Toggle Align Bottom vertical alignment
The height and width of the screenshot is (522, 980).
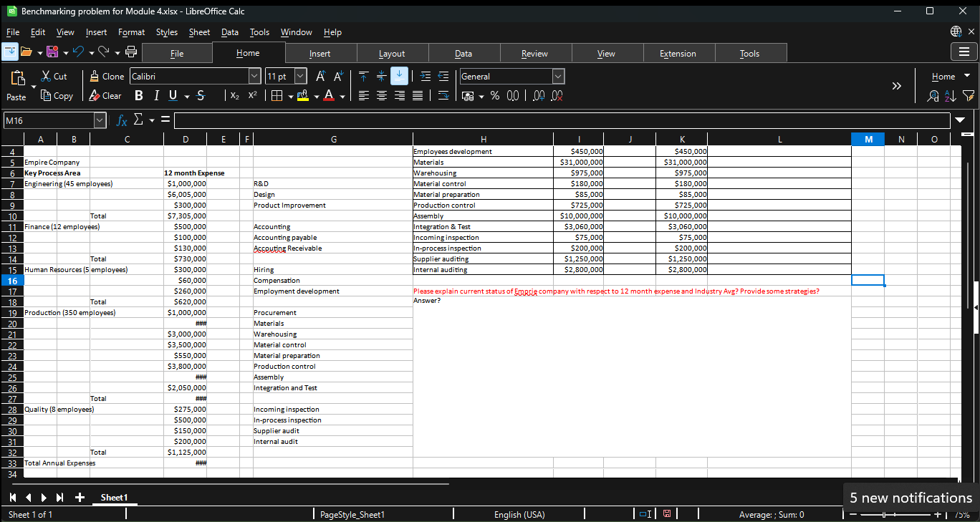coord(399,77)
